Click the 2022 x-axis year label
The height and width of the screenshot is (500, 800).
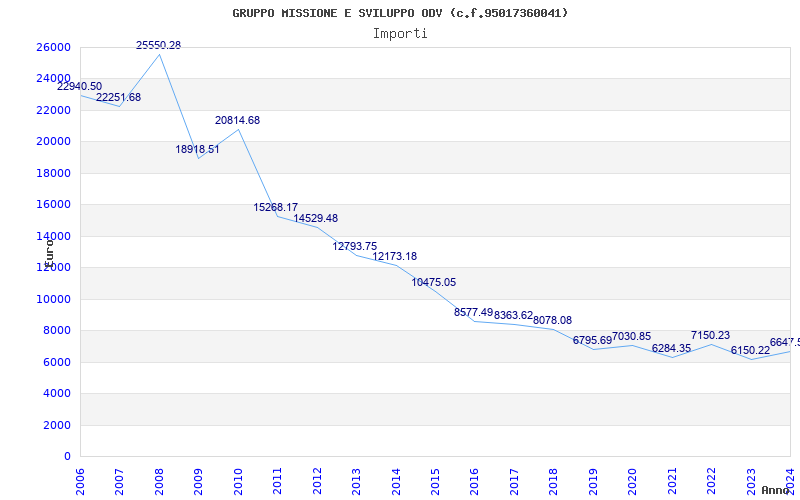[712, 482]
